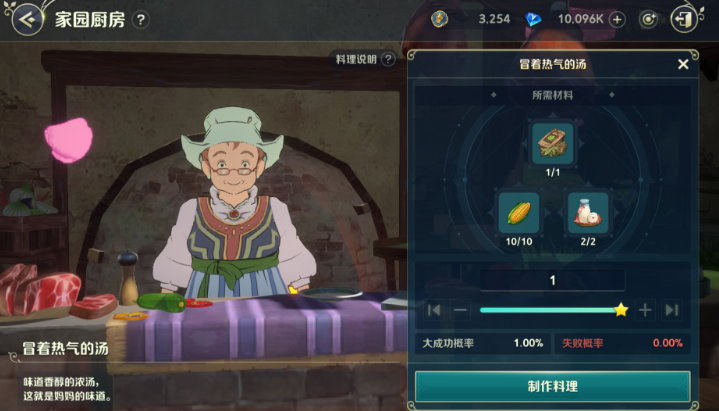Click the star handle on quantity slider
The width and height of the screenshot is (719, 411).
tap(621, 310)
